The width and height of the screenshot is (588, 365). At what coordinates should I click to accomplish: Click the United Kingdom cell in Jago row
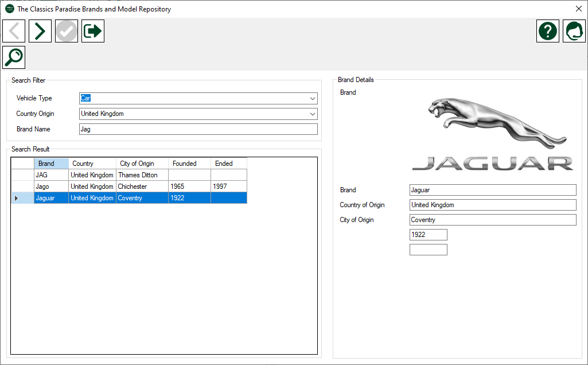pos(92,187)
